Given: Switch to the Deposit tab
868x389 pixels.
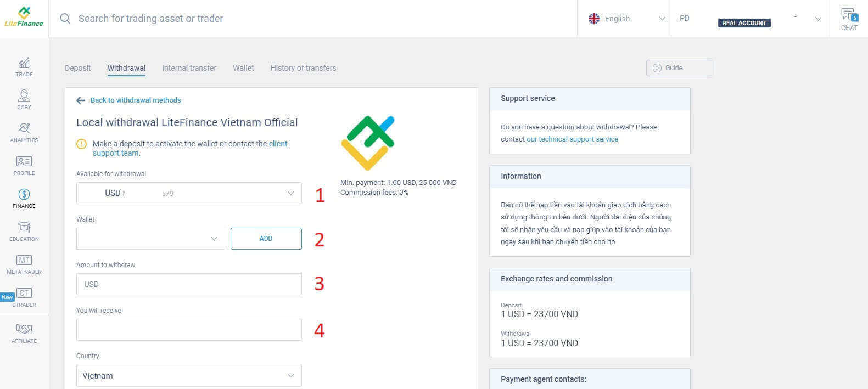Looking at the screenshot, I should [x=77, y=68].
